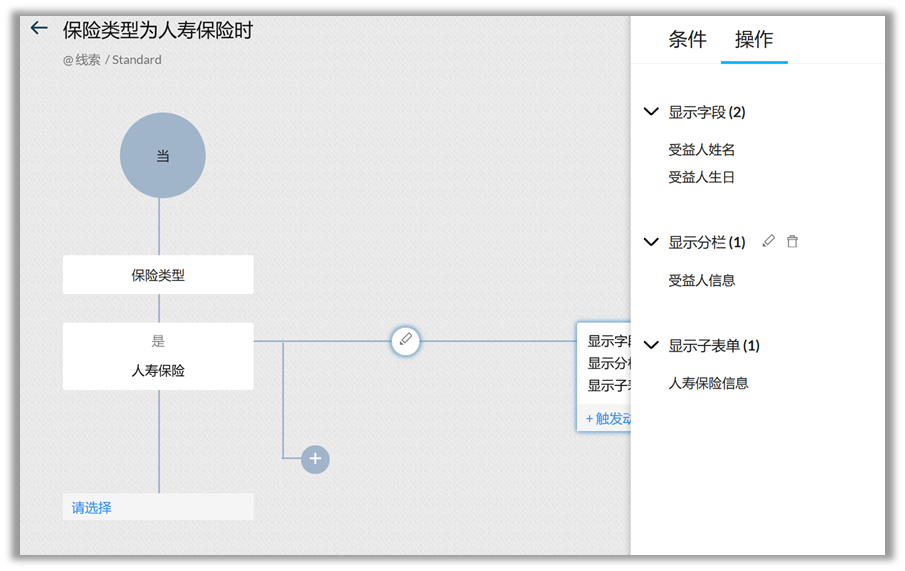Collapse the 显示字段 (2) section chevron
Viewport: 905px width, 571px height.
[651, 112]
